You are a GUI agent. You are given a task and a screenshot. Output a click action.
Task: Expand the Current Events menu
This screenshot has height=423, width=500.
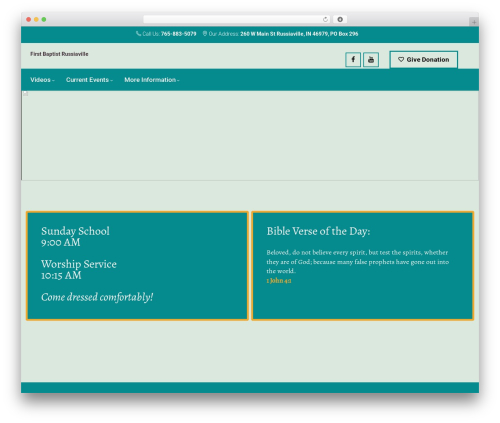[89, 80]
